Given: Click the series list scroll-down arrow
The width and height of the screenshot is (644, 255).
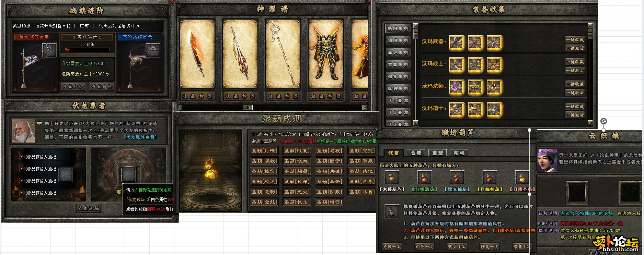Looking at the screenshot, I should (416, 123).
